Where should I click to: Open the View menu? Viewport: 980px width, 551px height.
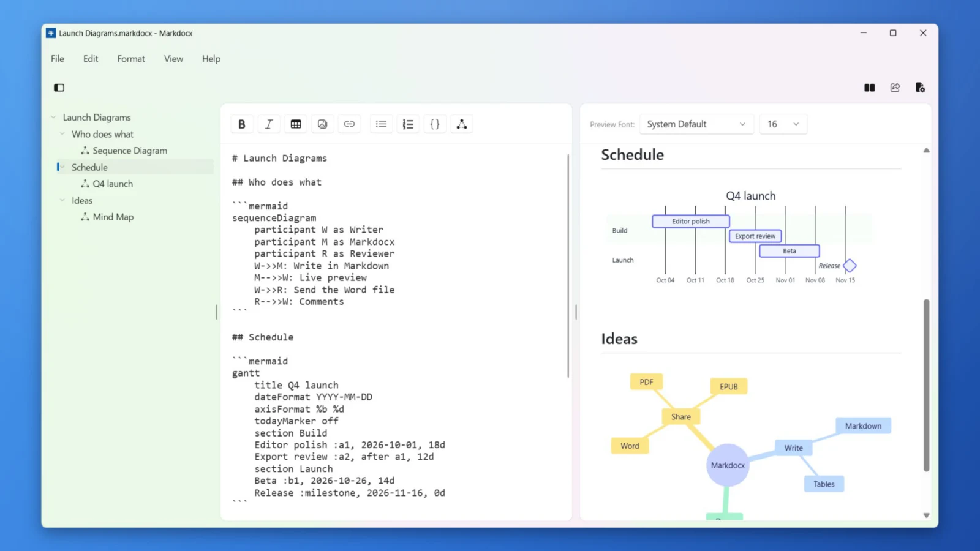click(x=173, y=59)
